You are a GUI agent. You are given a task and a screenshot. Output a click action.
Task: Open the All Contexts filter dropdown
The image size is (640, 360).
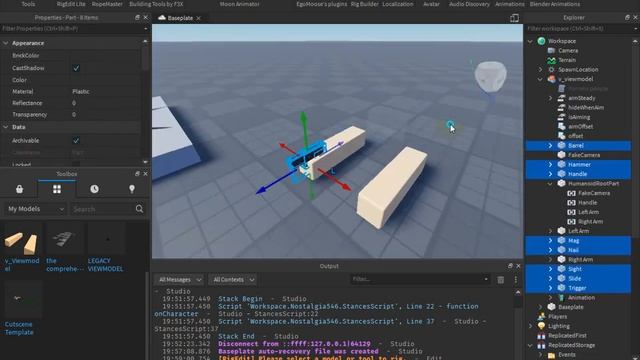[233, 280]
